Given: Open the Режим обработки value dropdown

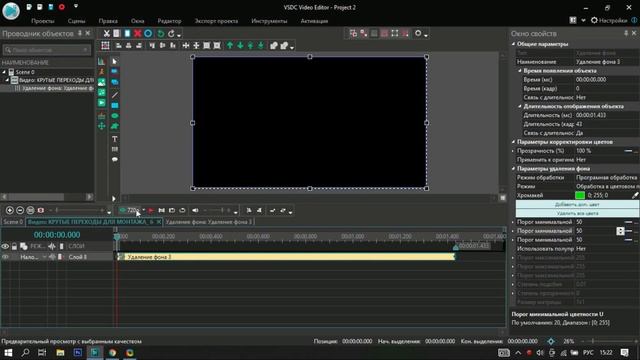Looking at the screenshot, I should (606, 178).
